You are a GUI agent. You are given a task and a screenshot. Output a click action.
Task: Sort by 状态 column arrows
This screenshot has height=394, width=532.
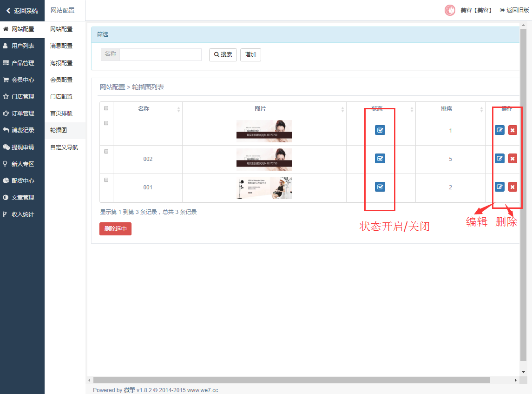(x=412, y=109)
